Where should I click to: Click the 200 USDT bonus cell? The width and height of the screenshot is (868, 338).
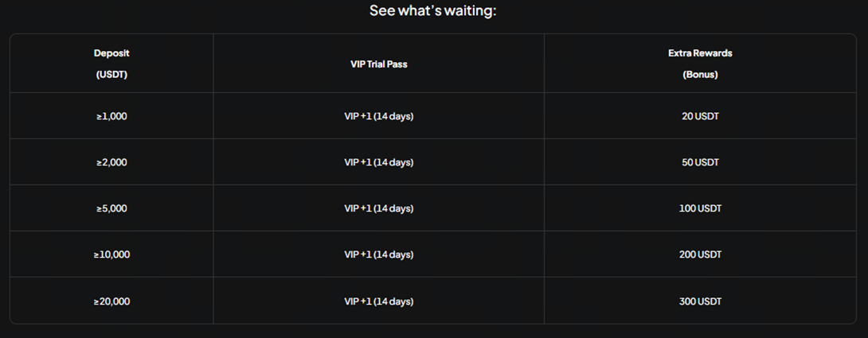(x=701, y=254)
